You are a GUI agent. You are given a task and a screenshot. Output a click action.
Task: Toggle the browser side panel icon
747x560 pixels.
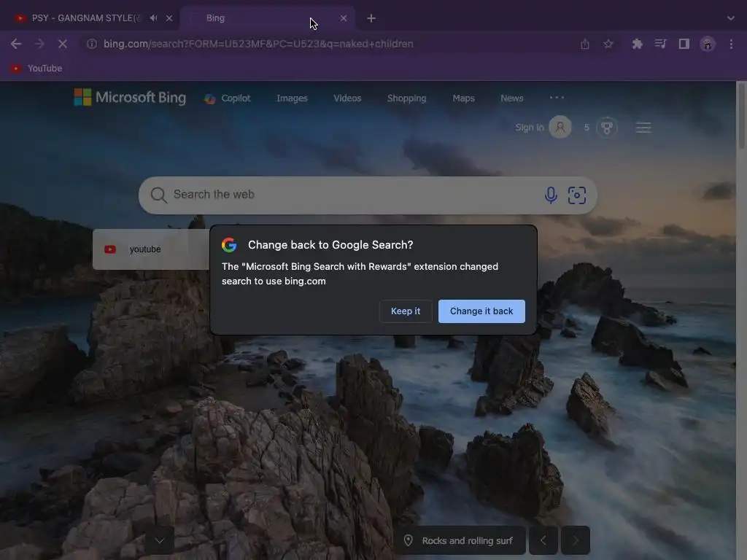click(x=684, y=44)
